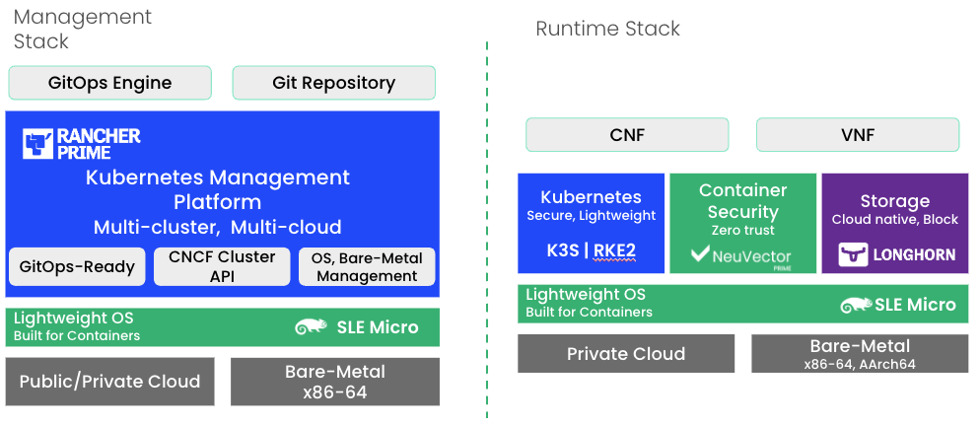980x426 pixels.
Task: Click the Container Security heading text
Action: [742, 201]
